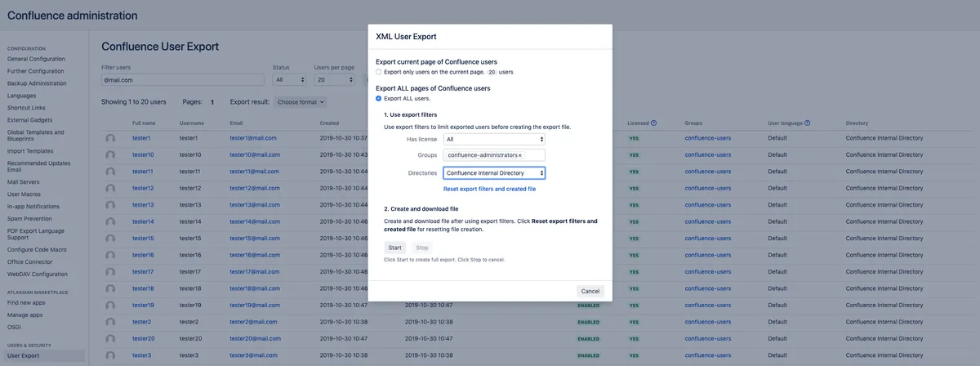Click the Directory column header
The height and width of the screenshot is (366, 980).
pyautogui.click(x=857, y=123)
